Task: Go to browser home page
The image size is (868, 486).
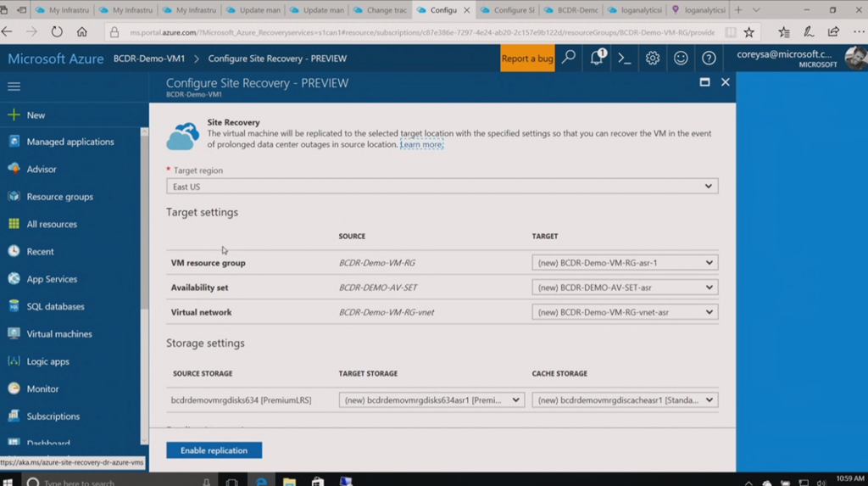Action: click(x=82, y=32)
